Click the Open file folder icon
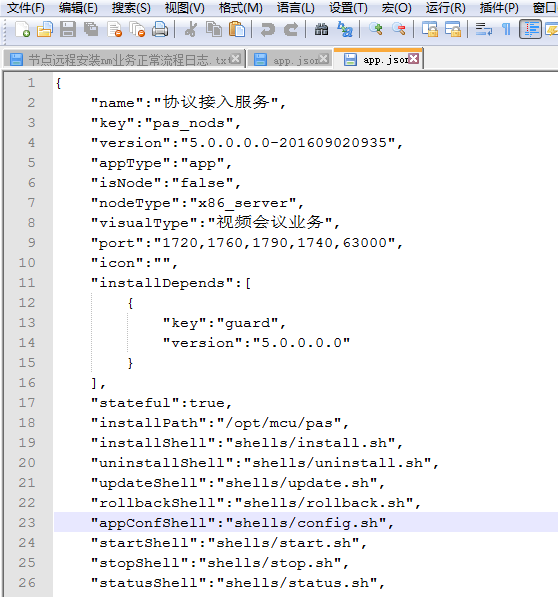Viewport: 558px width, 597px height. (x=45, y=29)
